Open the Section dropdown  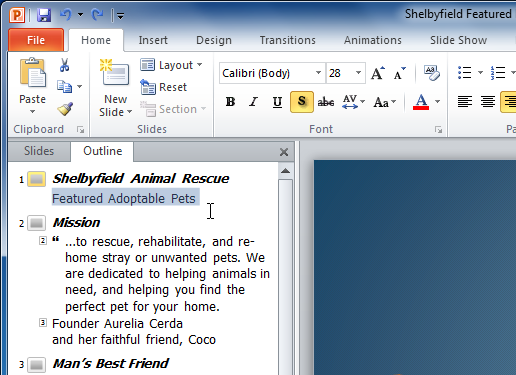173,109
